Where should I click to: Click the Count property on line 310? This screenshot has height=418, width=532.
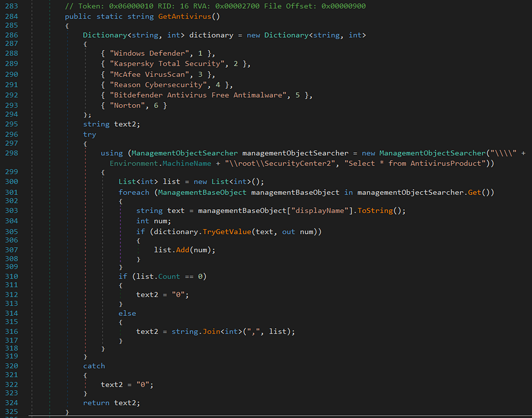[169, 277]
